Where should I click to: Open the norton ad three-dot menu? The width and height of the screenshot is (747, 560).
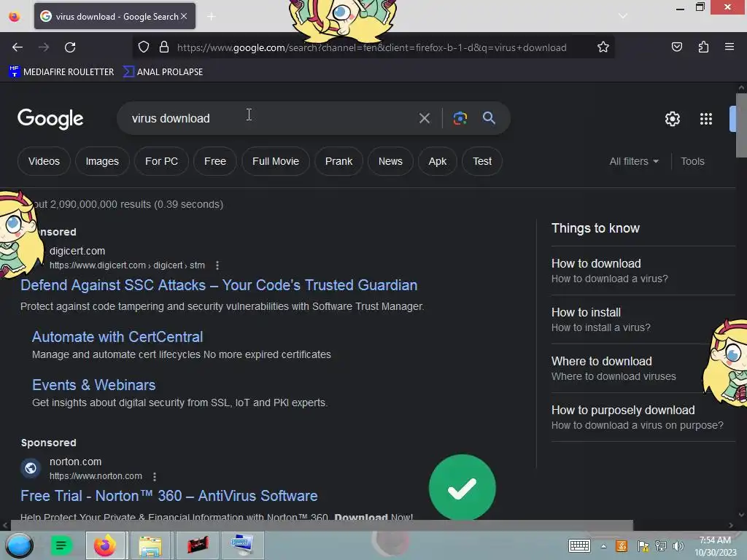point(155,476)
